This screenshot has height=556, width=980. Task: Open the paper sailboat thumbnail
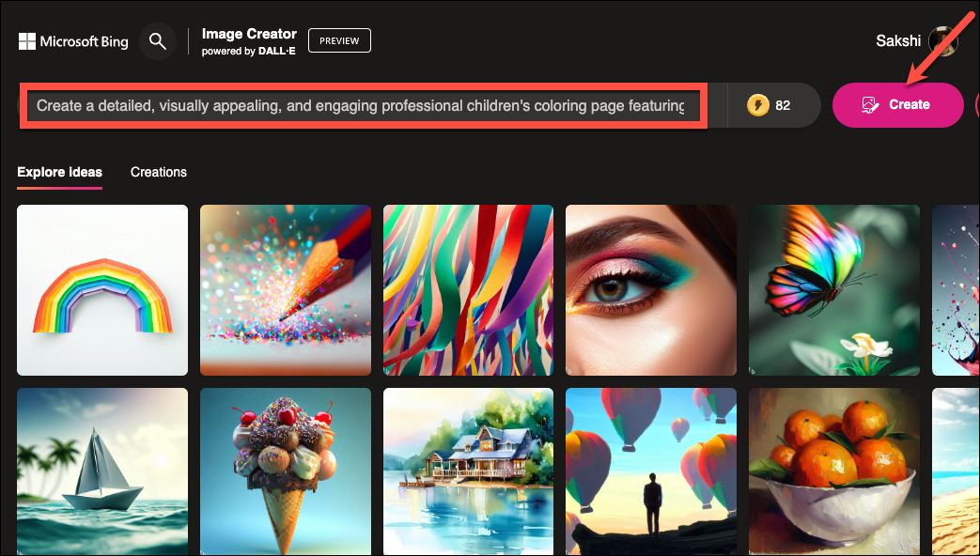coord(102,471)
